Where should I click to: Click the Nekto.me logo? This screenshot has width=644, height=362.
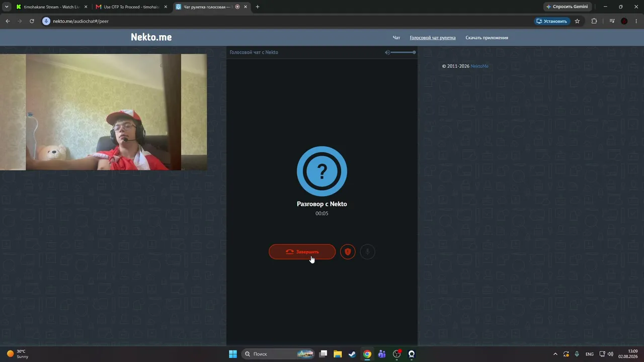pyautogui.click(x=151, y=37)
